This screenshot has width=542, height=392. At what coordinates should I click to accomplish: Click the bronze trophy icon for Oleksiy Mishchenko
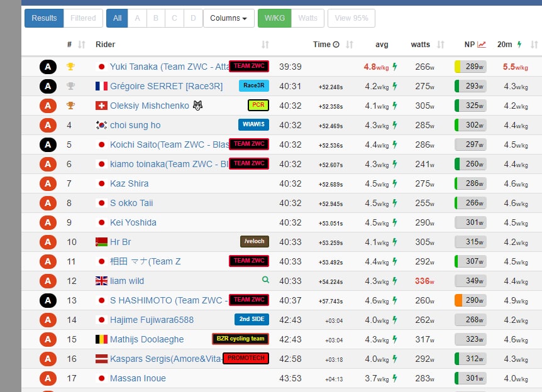tap(70, 106)
